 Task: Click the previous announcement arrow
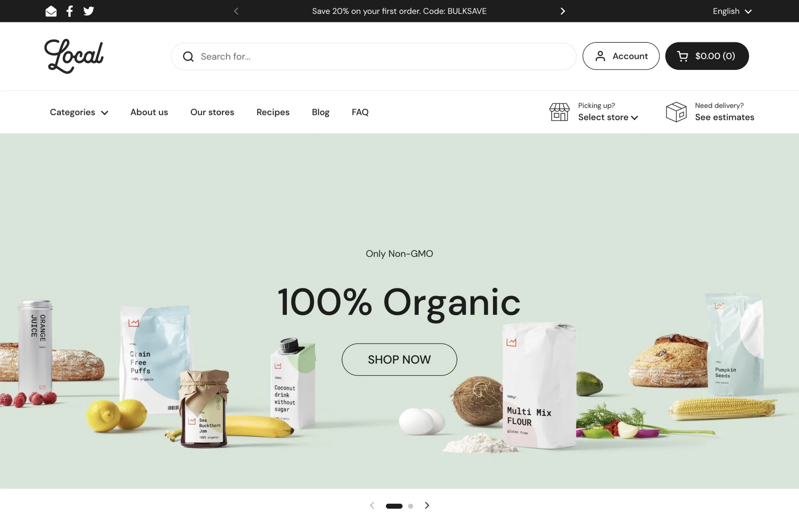[236, 11]
